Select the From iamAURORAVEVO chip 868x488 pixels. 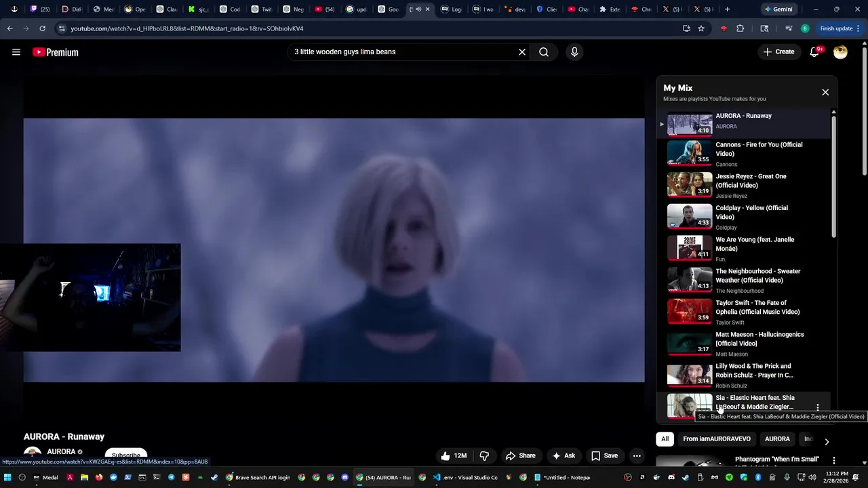(x=717, y=439)
